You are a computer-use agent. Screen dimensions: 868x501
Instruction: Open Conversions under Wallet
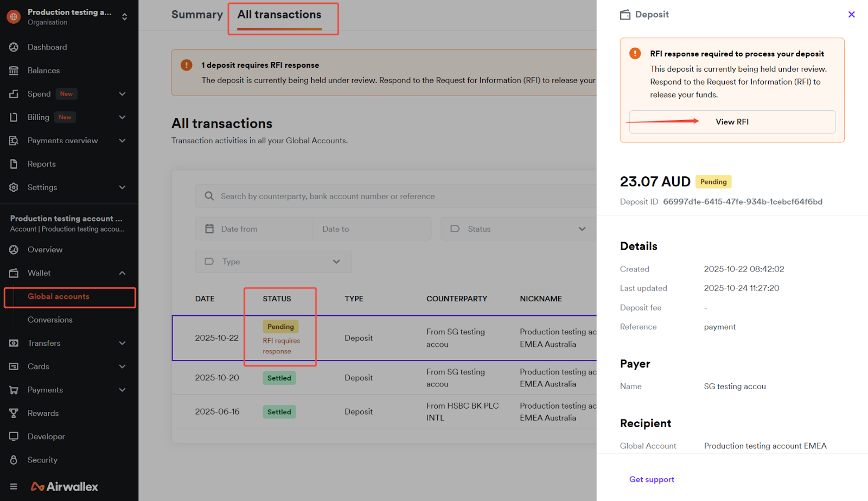pos(50,320)
